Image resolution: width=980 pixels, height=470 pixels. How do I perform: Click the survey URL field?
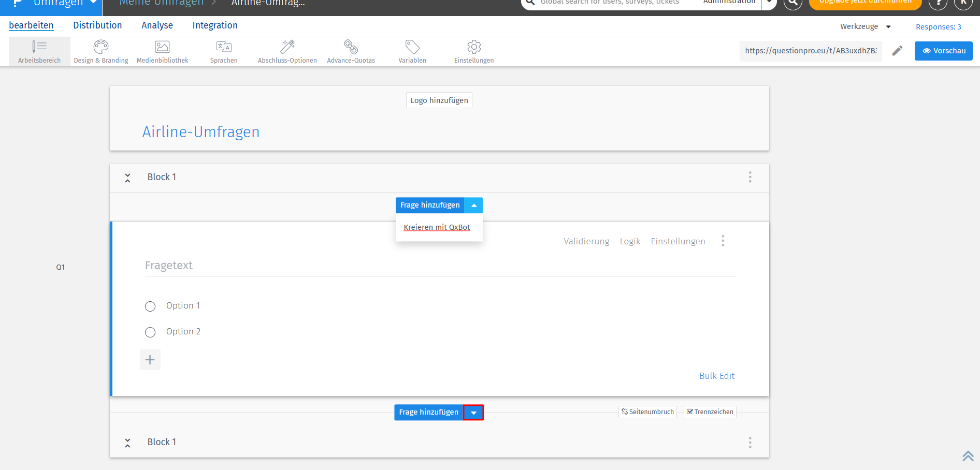[811, 51]
